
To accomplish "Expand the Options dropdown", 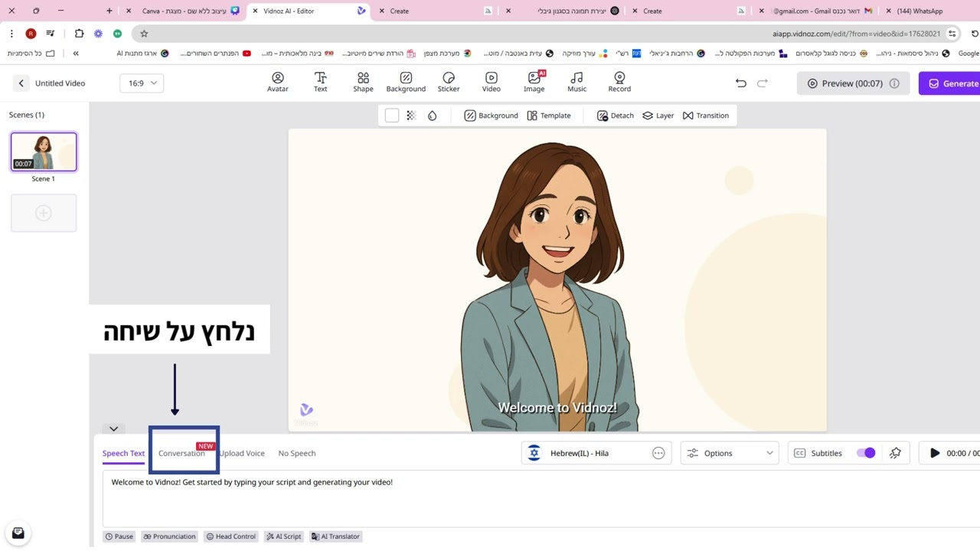I will pos(729,453).
